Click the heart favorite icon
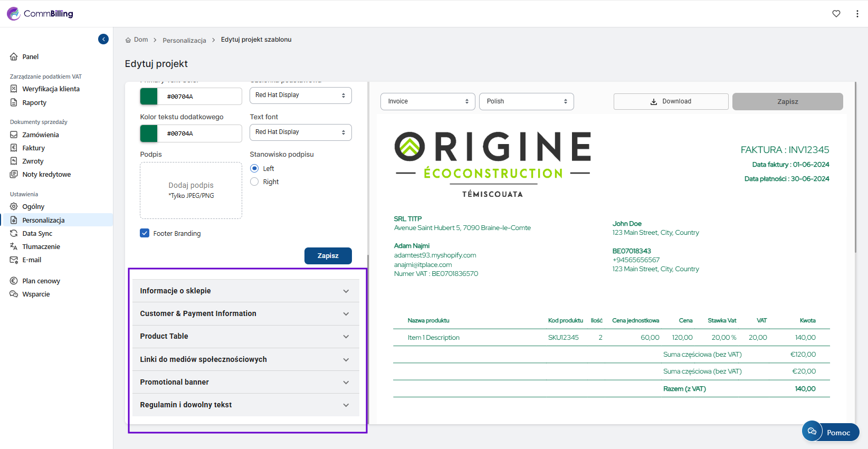This screenshot has width=868, height=449. [x=836, y=14]
